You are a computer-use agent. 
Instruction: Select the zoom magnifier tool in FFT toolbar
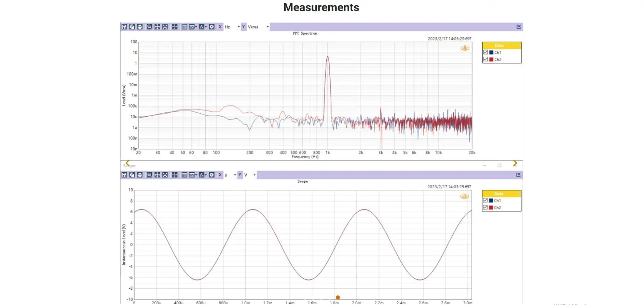click(x=149, y=27)
